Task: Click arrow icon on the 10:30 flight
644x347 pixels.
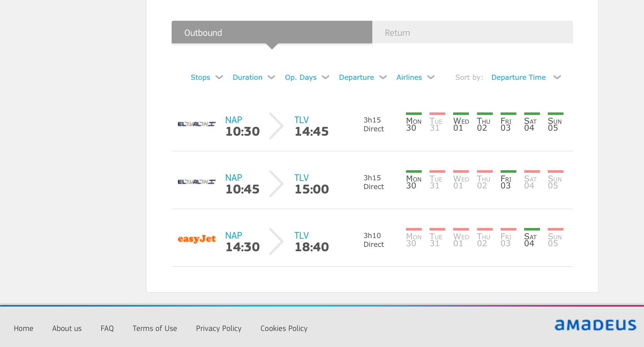Action: pos(276,126)
